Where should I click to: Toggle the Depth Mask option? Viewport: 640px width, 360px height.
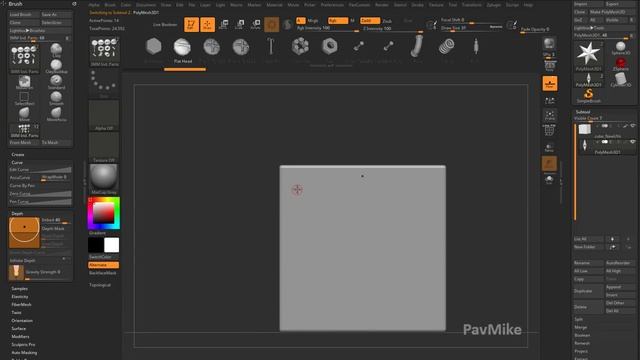tap(53, 229)
